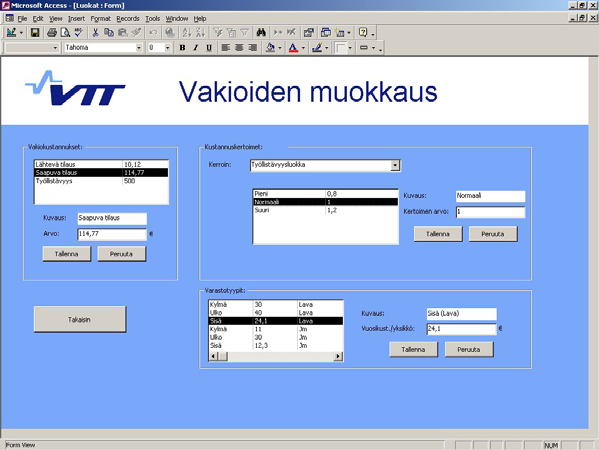Open the View button dropdown arrow
Screen dimensions: 599x450
click(x=21, y=32)
